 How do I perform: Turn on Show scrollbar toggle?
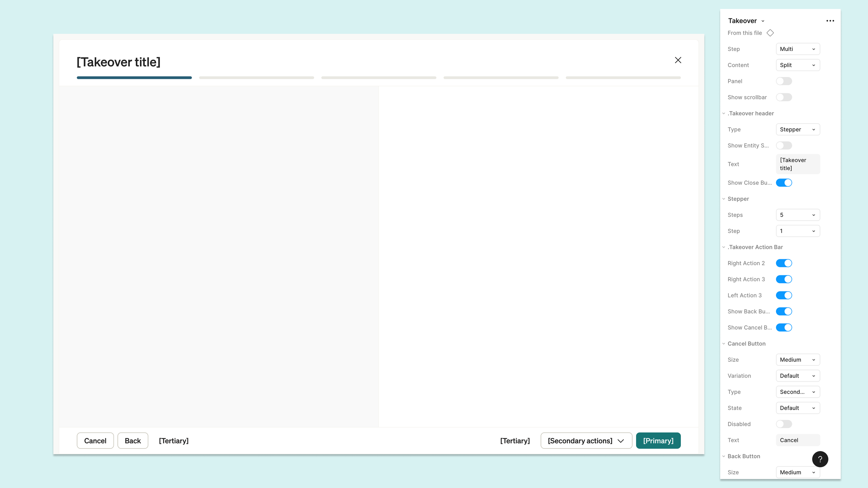click(784, 97)
